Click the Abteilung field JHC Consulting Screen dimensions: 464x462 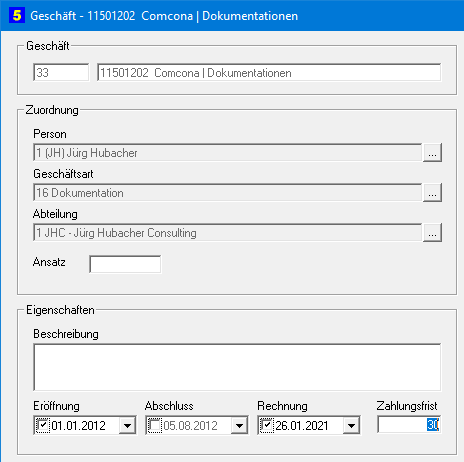(x=227, y=233)
